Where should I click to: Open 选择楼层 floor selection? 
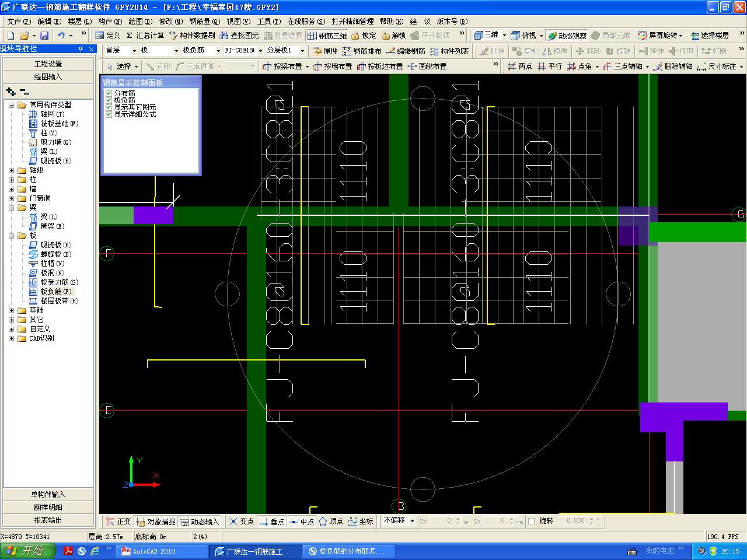tap(710, 36)
